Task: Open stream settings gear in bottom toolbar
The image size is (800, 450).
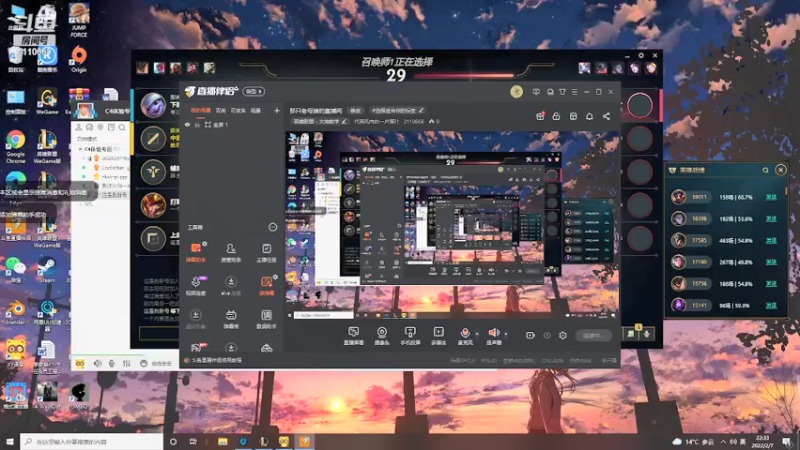Action: [x=563, y=335]
